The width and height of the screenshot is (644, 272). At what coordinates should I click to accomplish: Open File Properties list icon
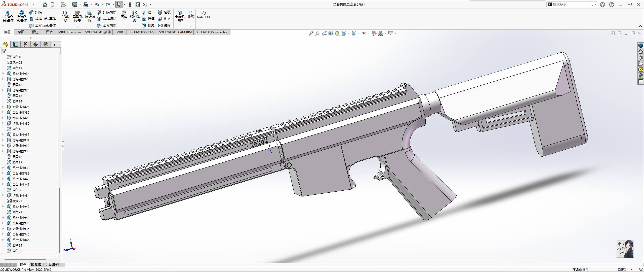coord(138,4)
